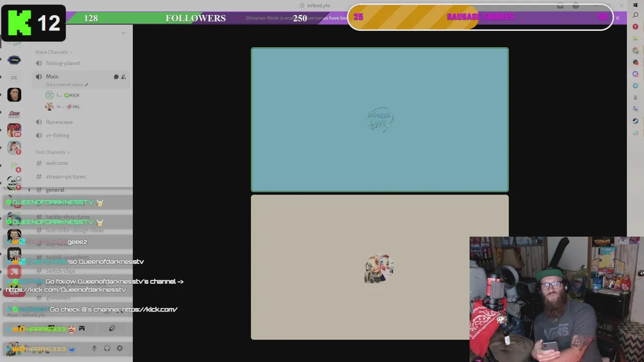The height and width of the screenshot is (362, 644).
Task: Open the Windows Start button
Action: tap(635, 5)
